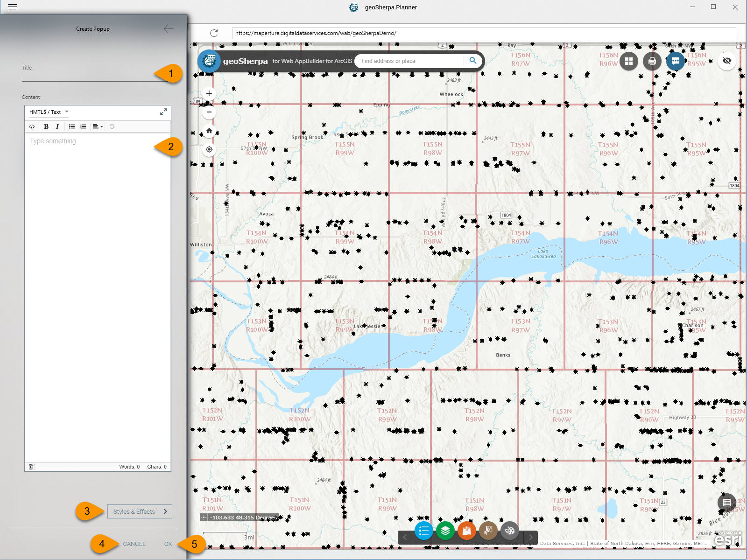Viewport: 747px width, 560px height.
Task: Click the geoSherpa logo badge
Action: [x=209, y=61]
